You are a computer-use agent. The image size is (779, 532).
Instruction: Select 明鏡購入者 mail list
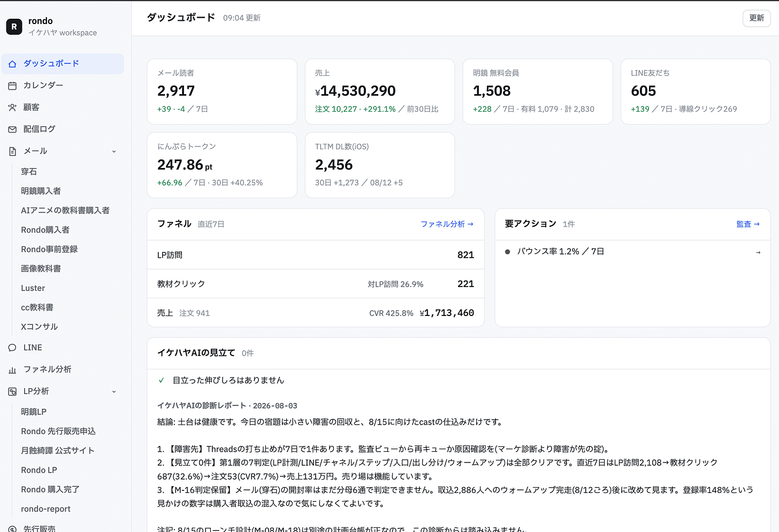pyautogui.click(x=41, y=191)
